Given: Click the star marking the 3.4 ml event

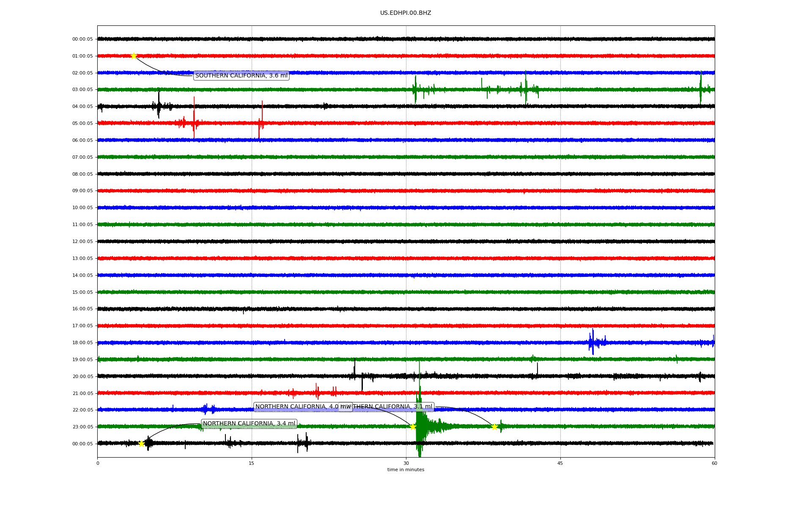Looking at the screenshot, I should coord(142,444).
